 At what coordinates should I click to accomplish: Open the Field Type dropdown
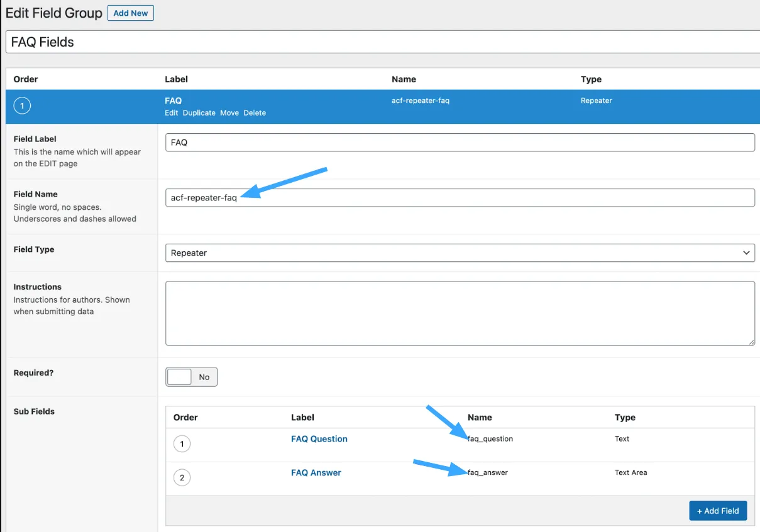click(x=460, y=253)
